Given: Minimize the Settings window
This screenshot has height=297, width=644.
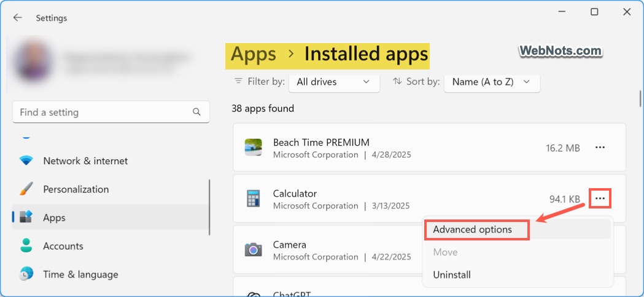Looking at the screenshot, I should pos(562,12).
